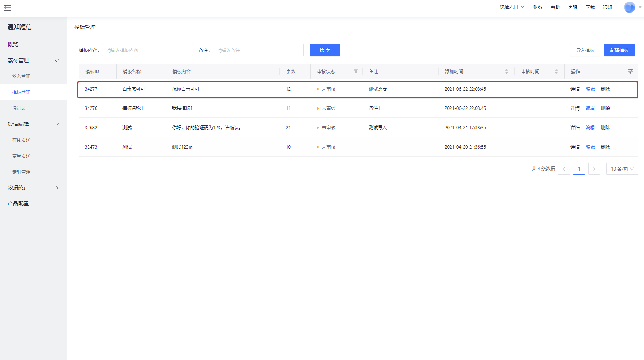
Task: Click 删除 for template 34276
Action: coord(605,108)
